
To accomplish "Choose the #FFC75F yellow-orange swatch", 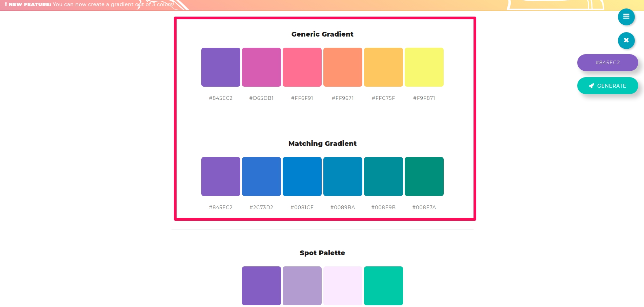I will coord(383,67).
